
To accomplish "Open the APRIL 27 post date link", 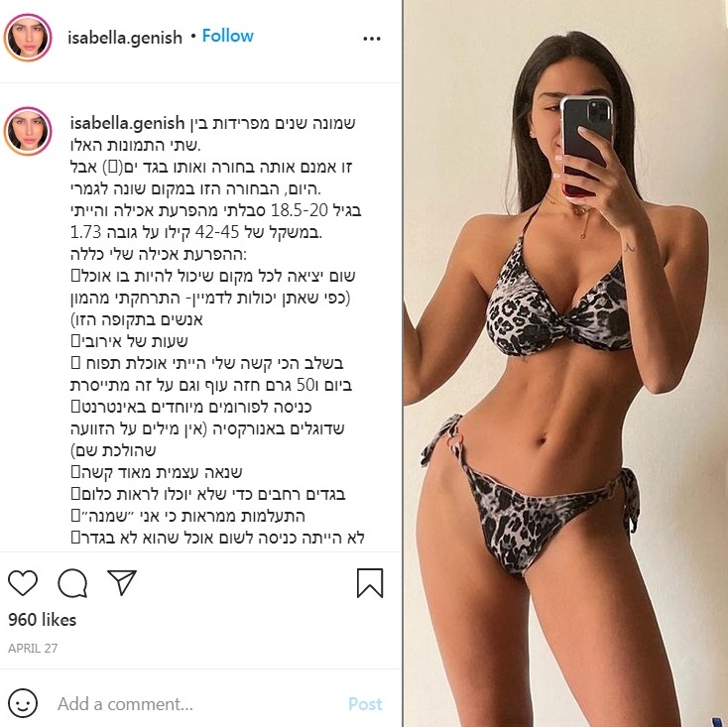I will tap(33, 648).
